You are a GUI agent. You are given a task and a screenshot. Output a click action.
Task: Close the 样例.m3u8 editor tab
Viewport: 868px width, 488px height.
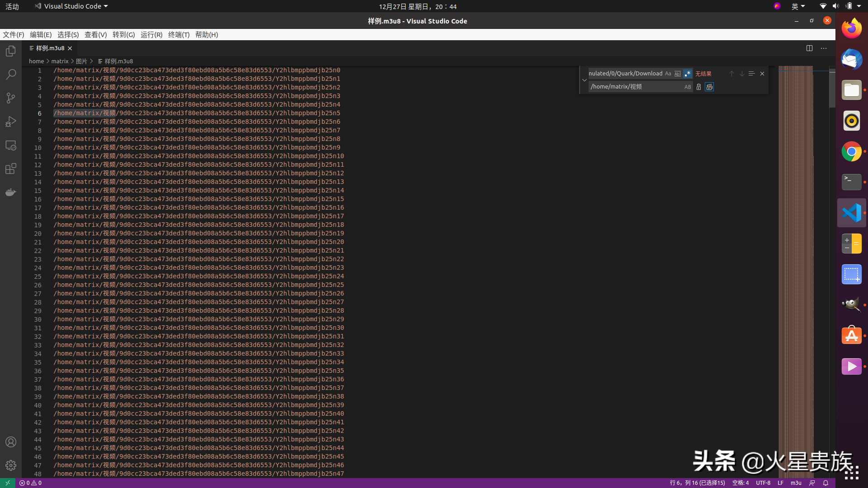click(70, 48)
